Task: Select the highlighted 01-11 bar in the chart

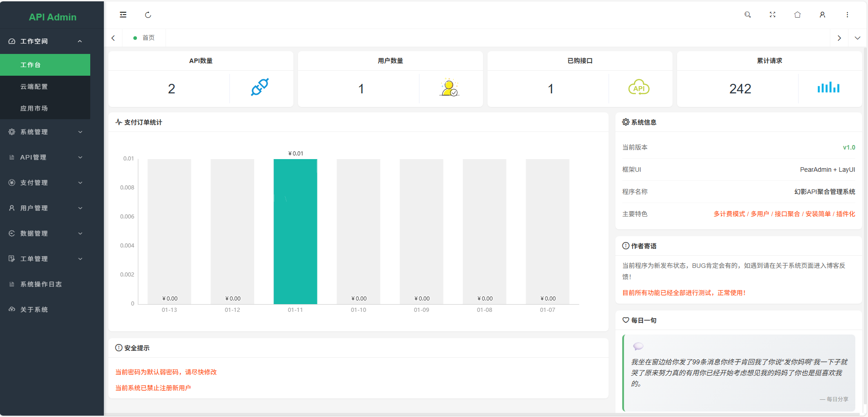Action: (x=295, y=231)
